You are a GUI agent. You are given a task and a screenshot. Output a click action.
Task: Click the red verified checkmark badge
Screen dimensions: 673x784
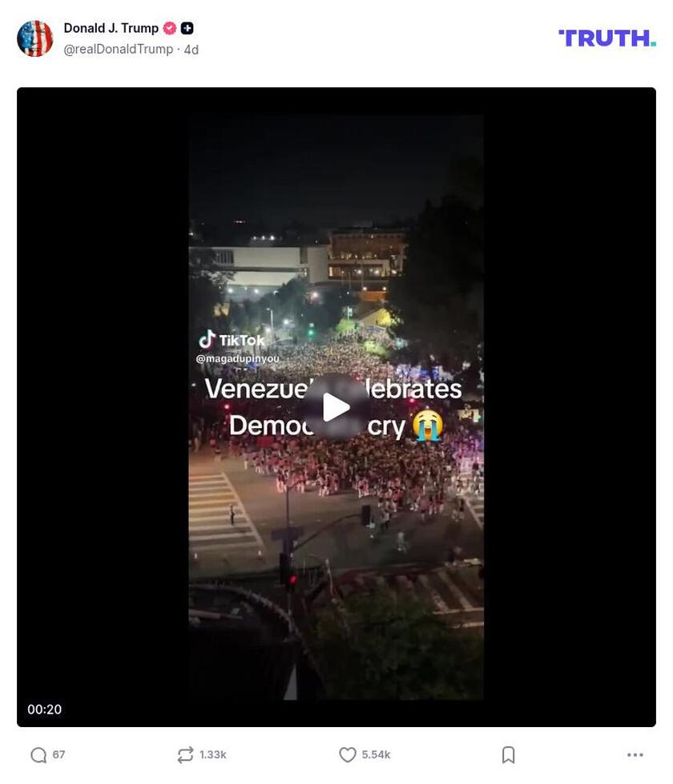click(170, 29)
